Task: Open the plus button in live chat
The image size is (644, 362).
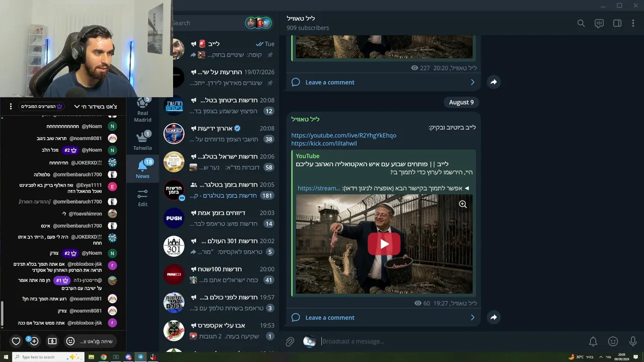Action: click(x=34, y=341)
